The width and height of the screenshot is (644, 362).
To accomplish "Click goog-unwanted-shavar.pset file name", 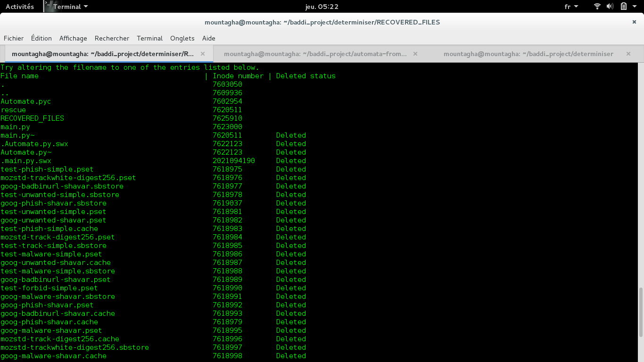I will tap(53, 220).
